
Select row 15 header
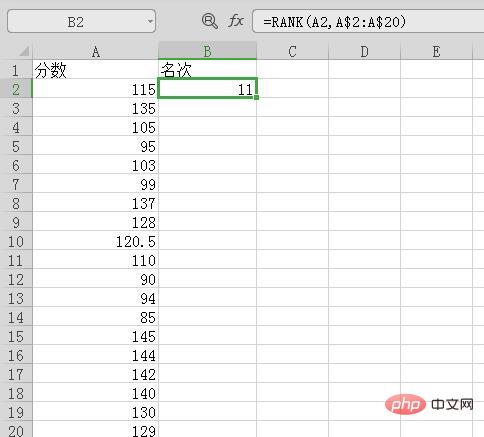(x=16, y=336)
